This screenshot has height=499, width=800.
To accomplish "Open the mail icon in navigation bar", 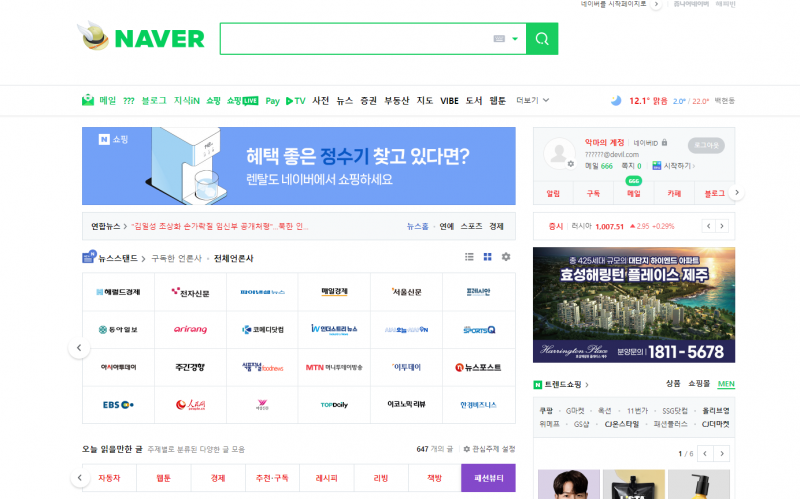I will [88, 100].
